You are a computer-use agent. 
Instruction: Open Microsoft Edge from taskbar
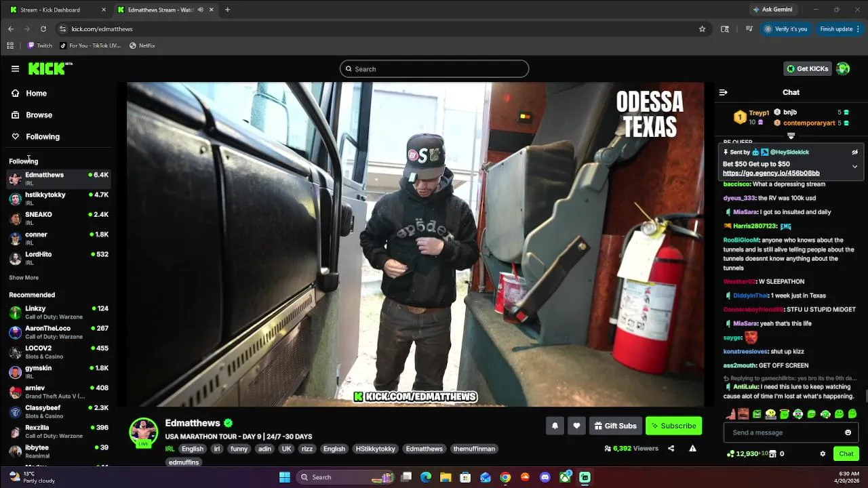[426, 477]
